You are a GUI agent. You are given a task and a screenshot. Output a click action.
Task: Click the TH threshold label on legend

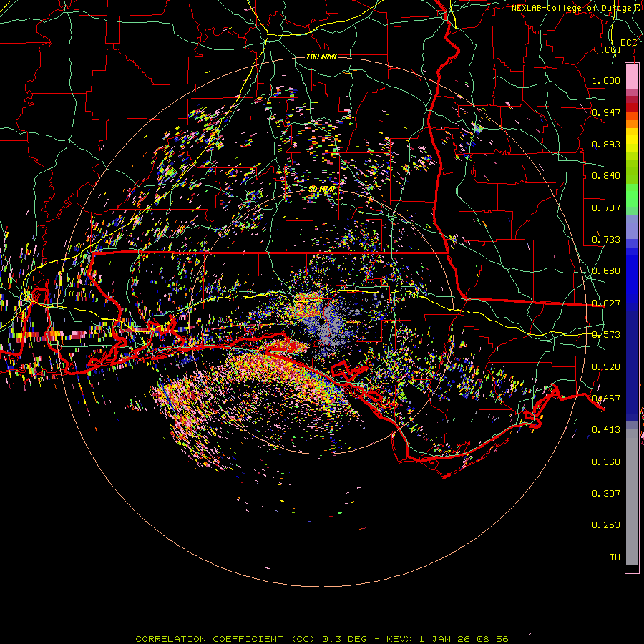615,557
